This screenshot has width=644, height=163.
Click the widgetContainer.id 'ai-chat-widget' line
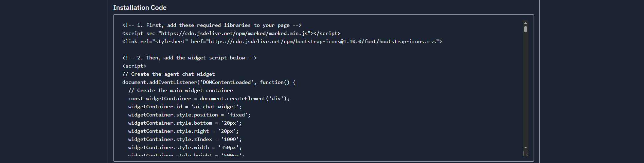click(185, 107)
